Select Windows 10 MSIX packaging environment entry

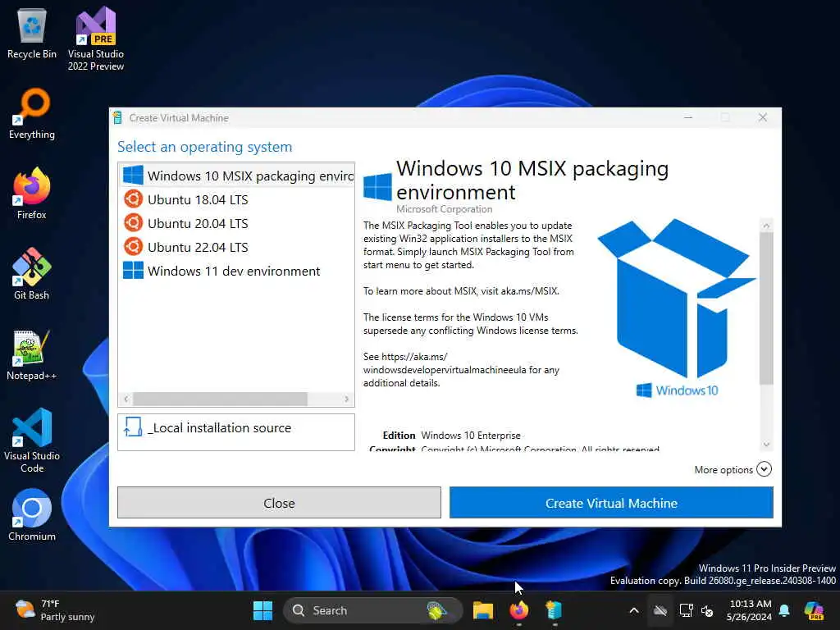236,176
